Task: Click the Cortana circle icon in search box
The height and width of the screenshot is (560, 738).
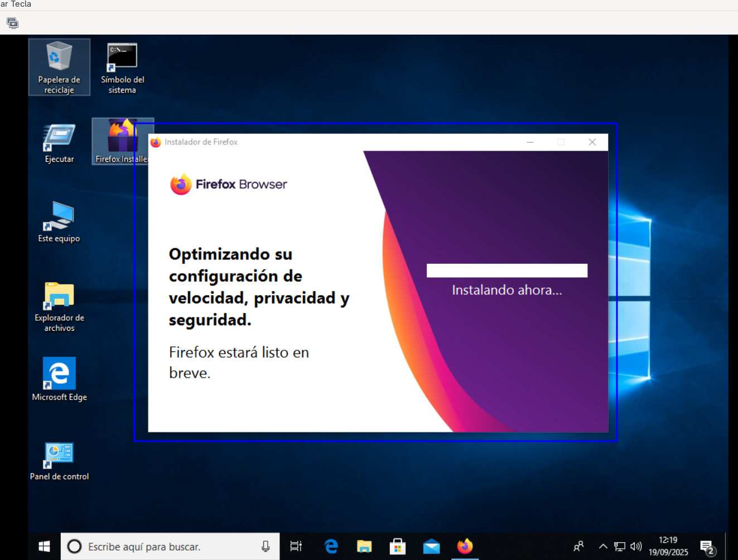Action: 75,547
